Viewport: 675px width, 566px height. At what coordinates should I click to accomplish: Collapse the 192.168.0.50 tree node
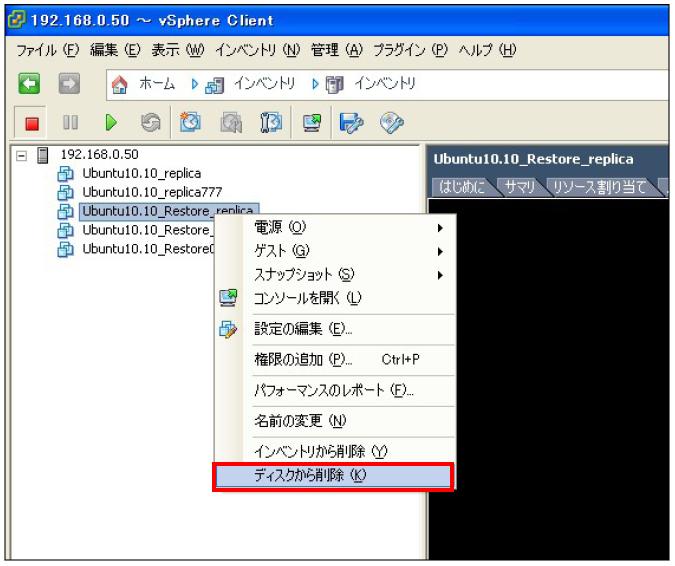tap(21, 155)
